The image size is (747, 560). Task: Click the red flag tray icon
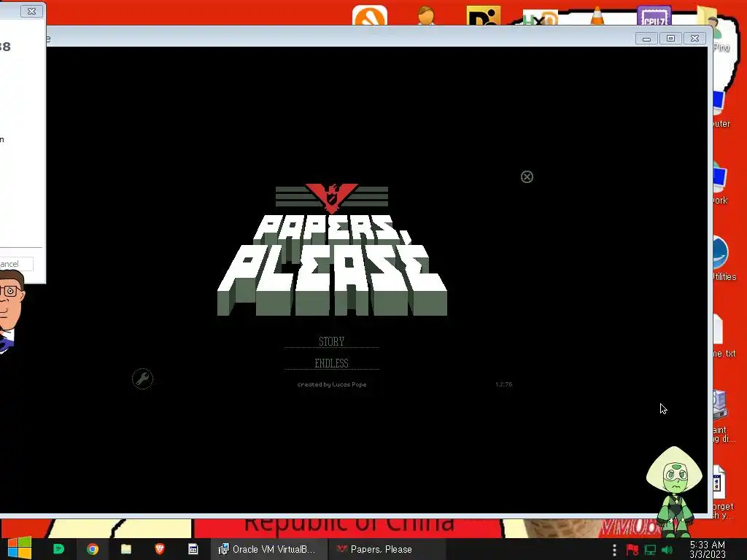[632, 550]
